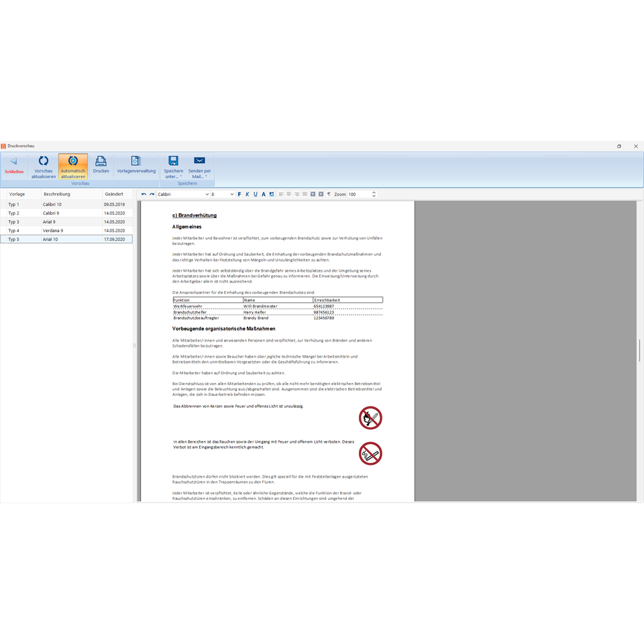644x644 pixels.
Task: Sort by Geändert column header
Action: pos(117,194)
